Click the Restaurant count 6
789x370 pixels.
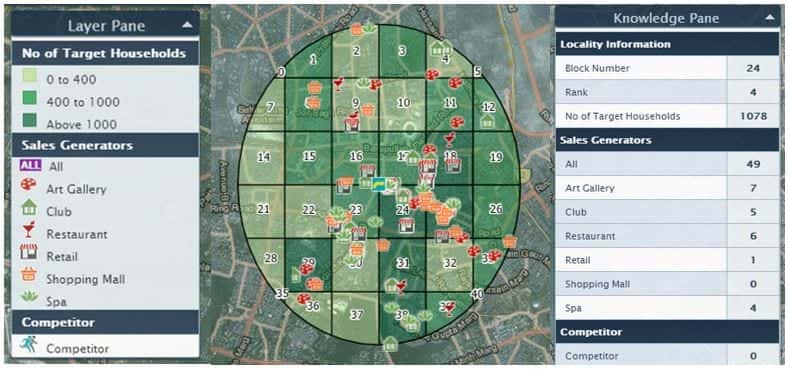(753, 236)
